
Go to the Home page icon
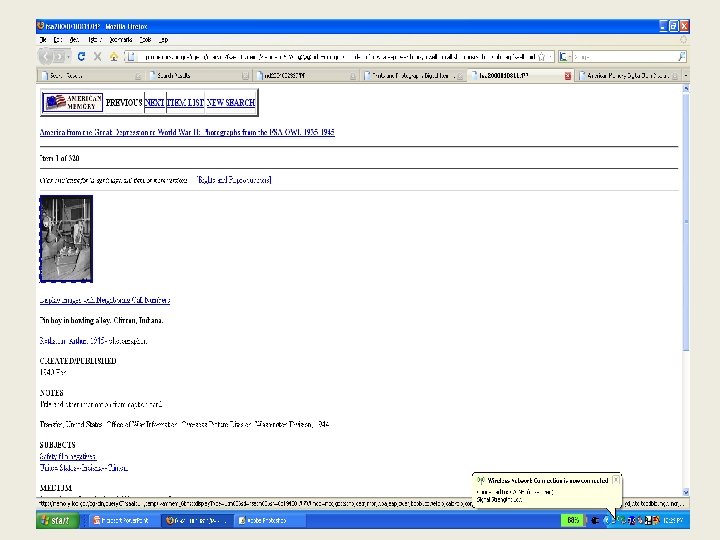114,57
